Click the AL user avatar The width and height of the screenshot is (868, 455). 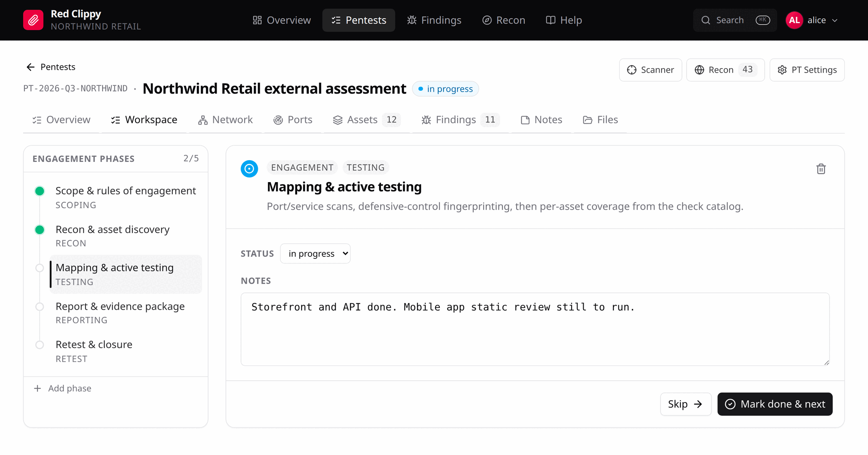pos(794,20)
